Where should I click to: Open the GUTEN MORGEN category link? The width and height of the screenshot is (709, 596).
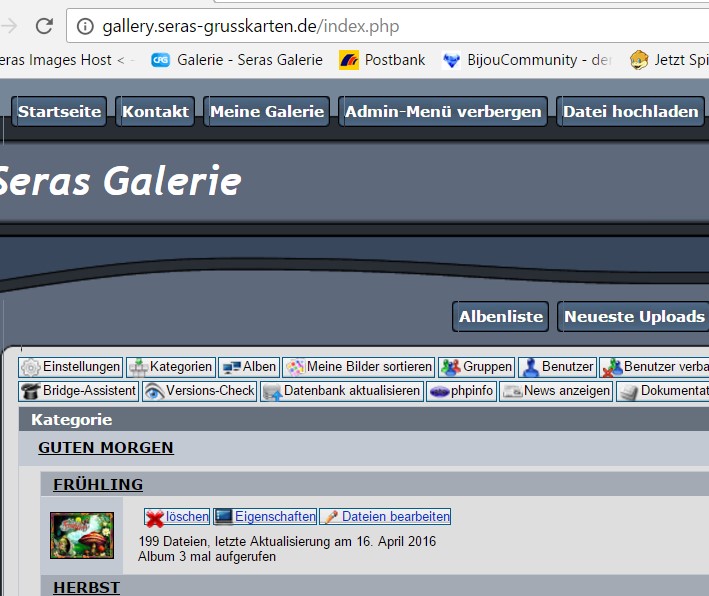coord(106,448)
